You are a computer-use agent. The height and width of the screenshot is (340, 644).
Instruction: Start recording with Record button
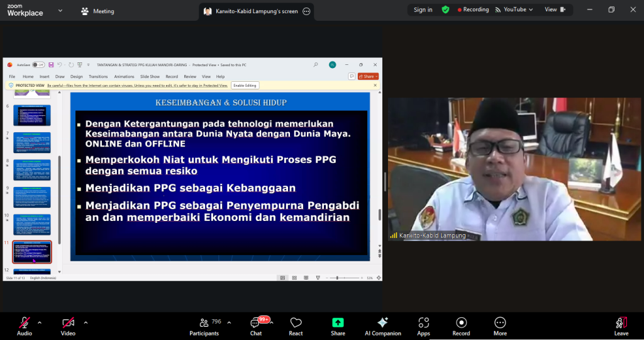point(461,326)
